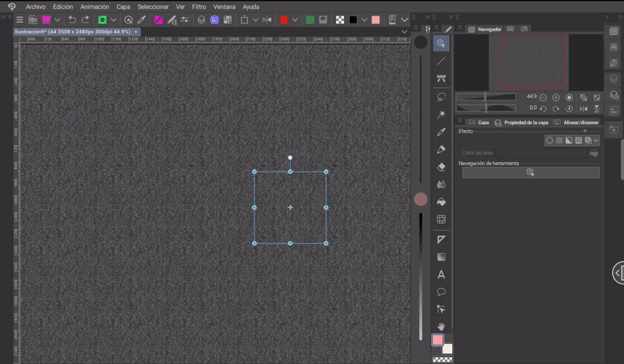Image resolution: width=624 pixels, height=364 pixels.
Task: Toggle the border effect circle icon
Action: pos(549,140)
